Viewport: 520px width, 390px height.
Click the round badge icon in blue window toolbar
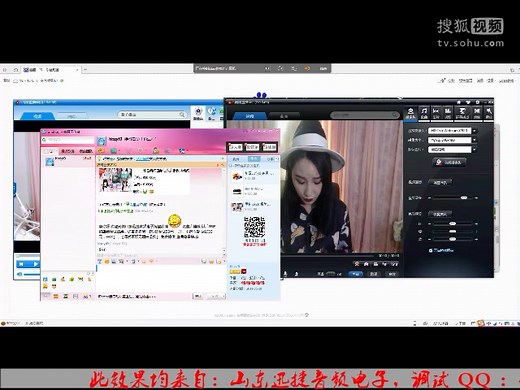coord(199,112)
